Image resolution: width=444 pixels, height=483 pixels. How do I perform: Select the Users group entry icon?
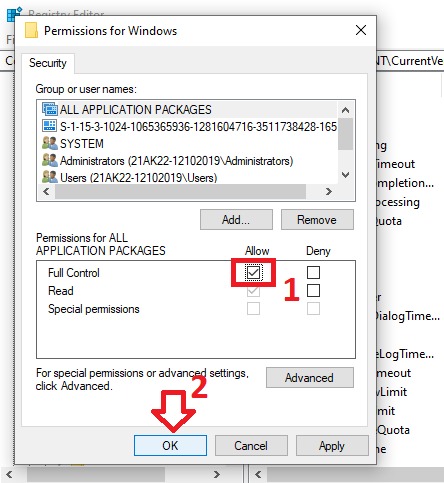[x=50, y=177]
